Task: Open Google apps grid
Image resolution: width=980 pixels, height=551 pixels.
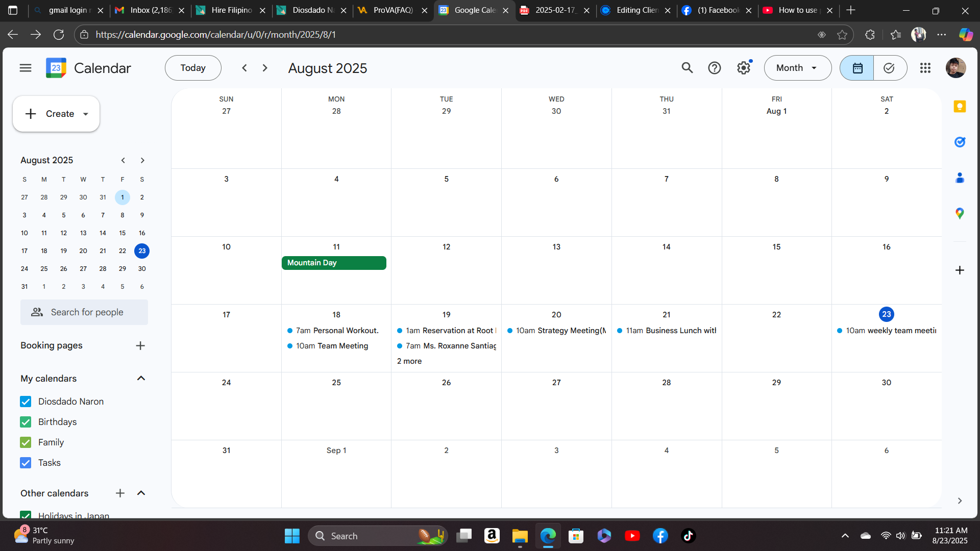Action: [925, 68]
